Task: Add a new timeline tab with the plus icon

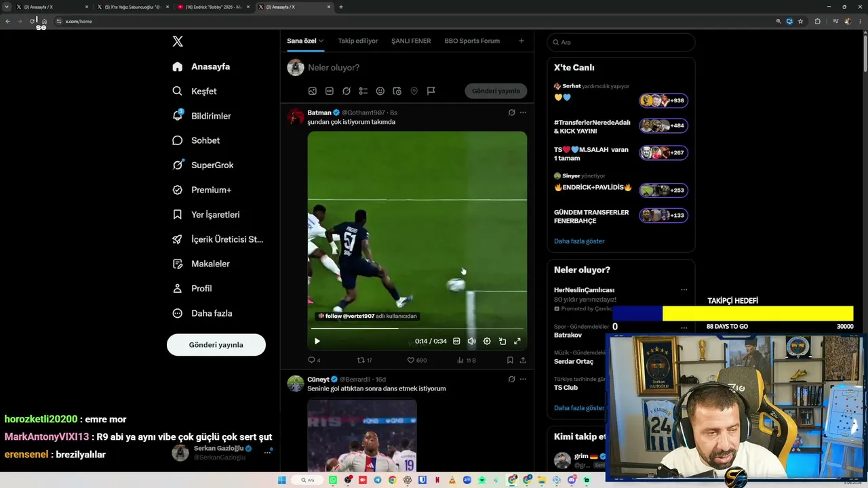Action: (521, 41)
